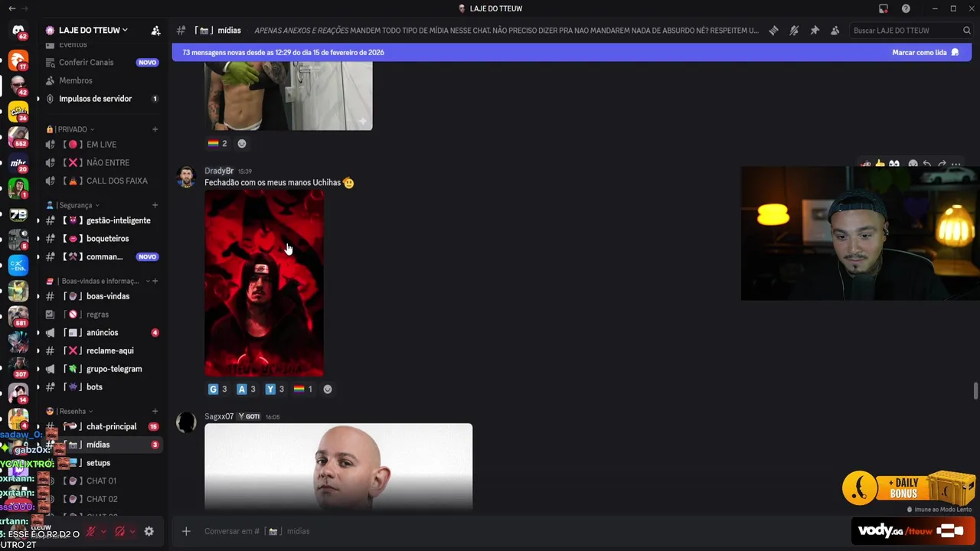Click the chat scrollbar thumb
Screen dimensions: 980x551
pos(975,390)
